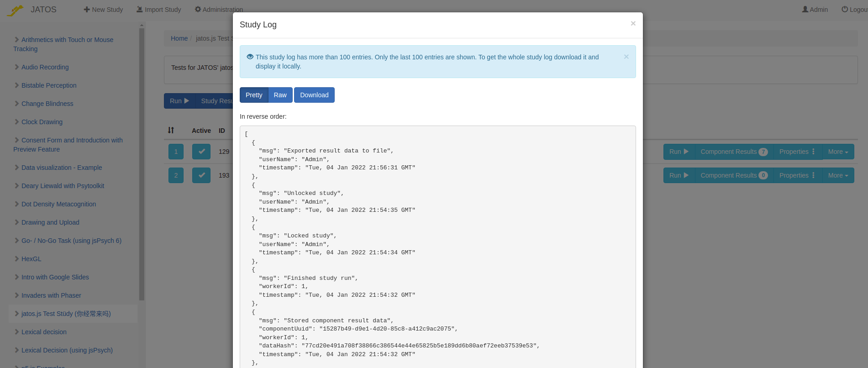Click the eye icon in the info alert
Screen dimensions: 868x368
[x=250, y=57]
